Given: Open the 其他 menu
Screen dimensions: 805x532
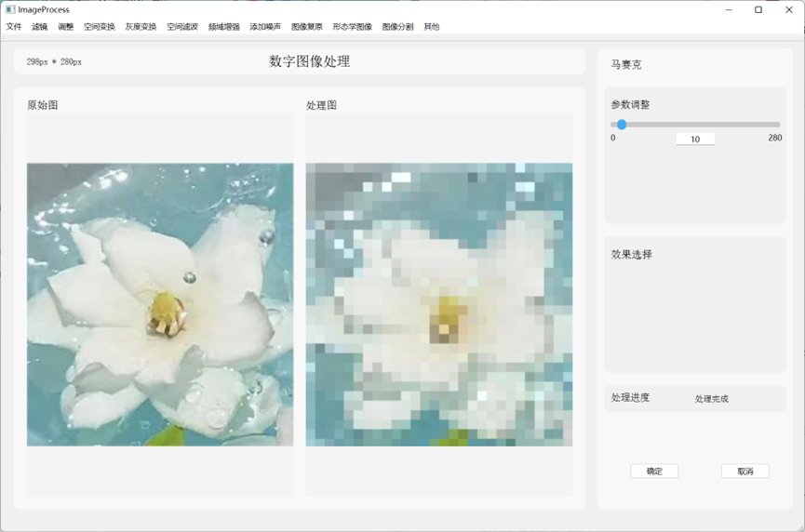Looking at the screenshot, I should [x=432, y=27].
